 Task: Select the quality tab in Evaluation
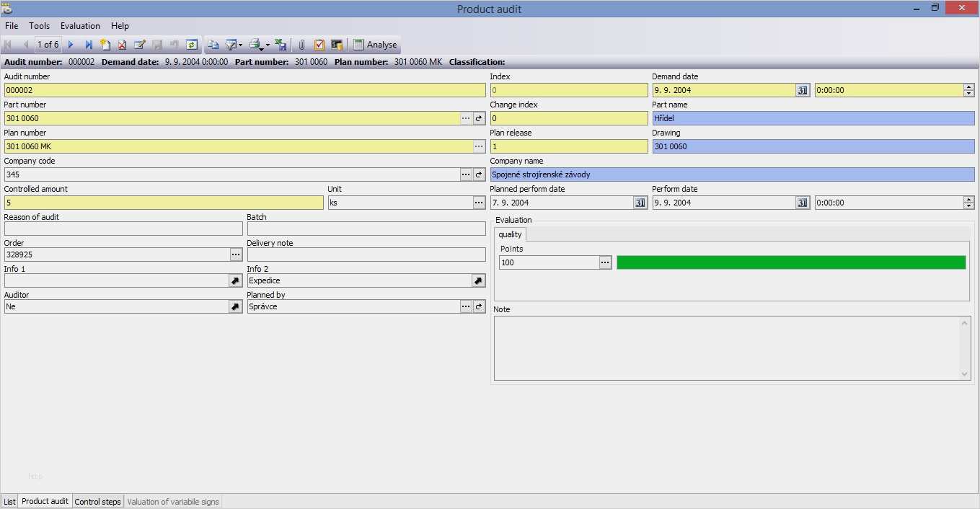[510, 234]
